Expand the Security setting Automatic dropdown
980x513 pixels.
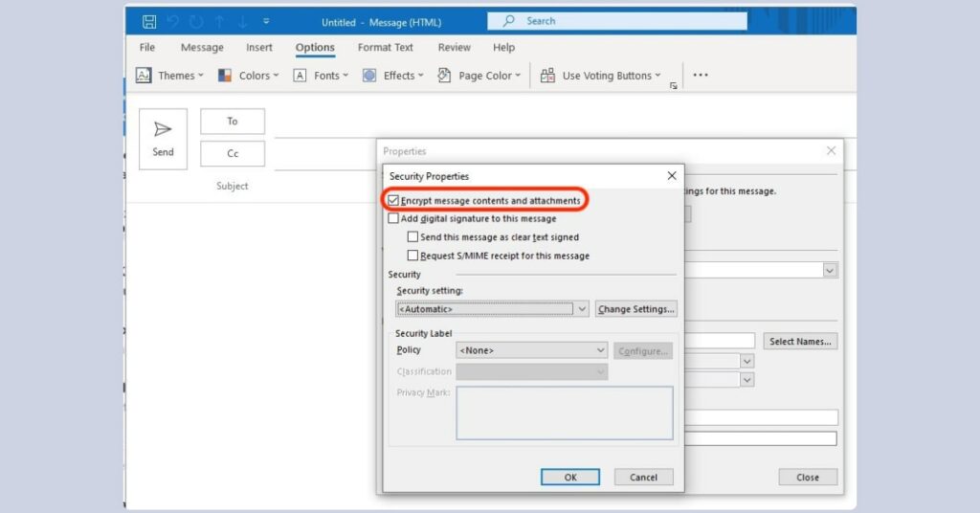pyautogui.click(x=582, y=309)
